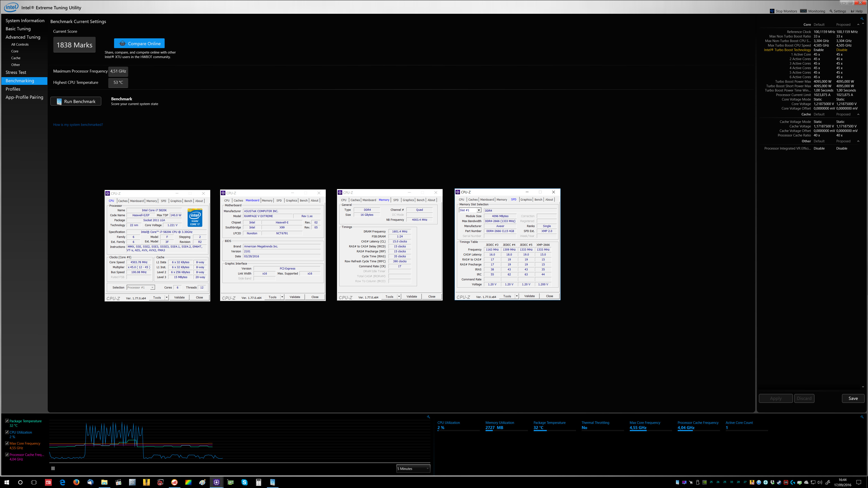The width and height of the screenshot is (868, 488).
Task: Click the paint palette taskbar icon
Action: (x=203, y=482)
